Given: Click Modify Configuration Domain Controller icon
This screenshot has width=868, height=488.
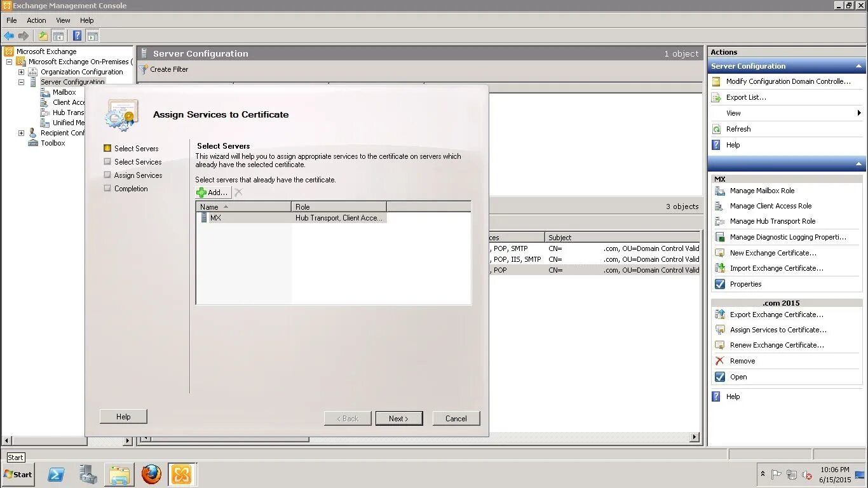Looking at the screenshot, I should tap(716, 81).
